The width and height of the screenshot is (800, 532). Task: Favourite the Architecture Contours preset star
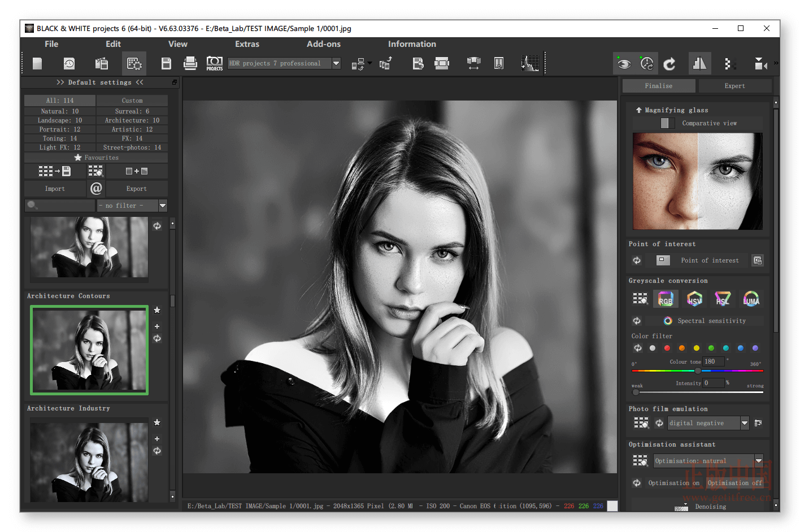[x=157, y=310]
